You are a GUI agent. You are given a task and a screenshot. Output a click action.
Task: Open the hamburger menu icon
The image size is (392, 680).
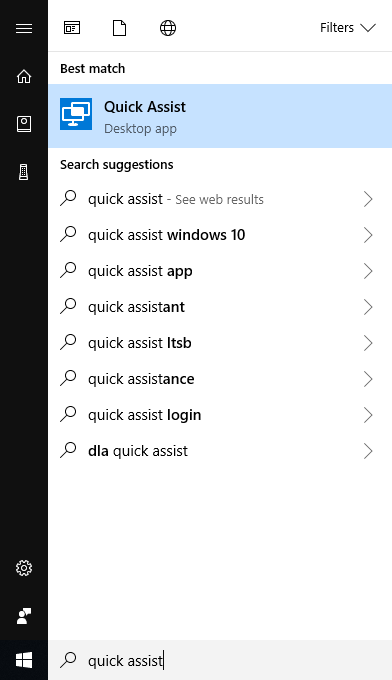click(x=24, y=29)
